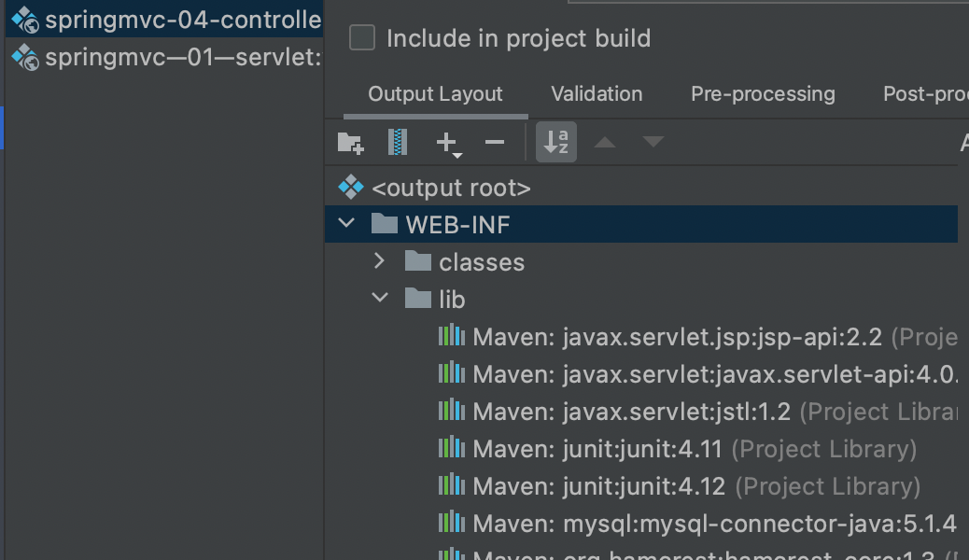
Task: Collapse the WEB-INF folder
Action: [345, 224]
